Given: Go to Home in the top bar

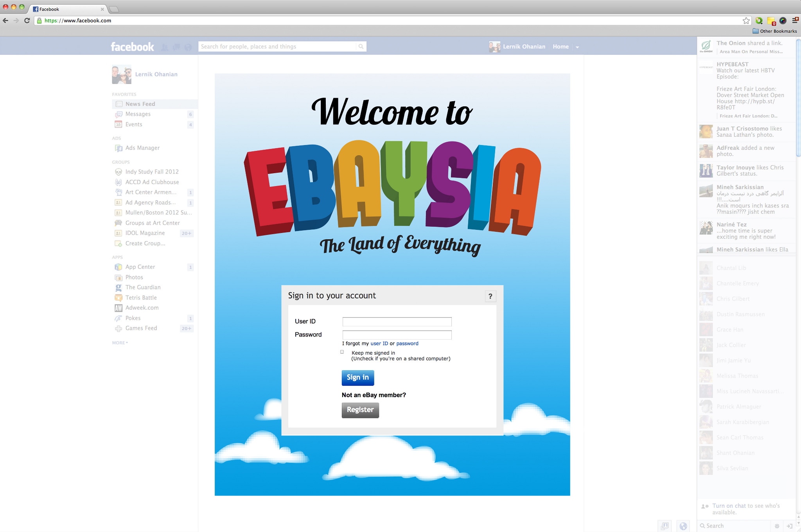Looking at the screenshot, I should 560,47.
